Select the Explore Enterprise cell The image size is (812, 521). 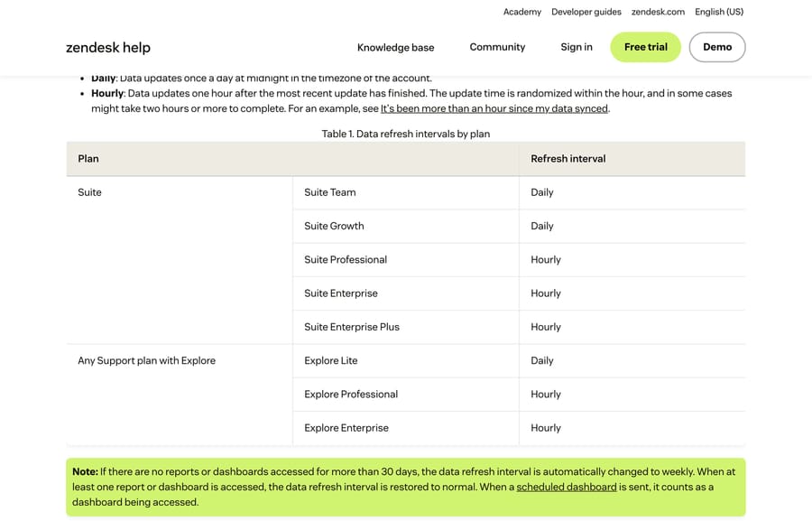(406, 428)
